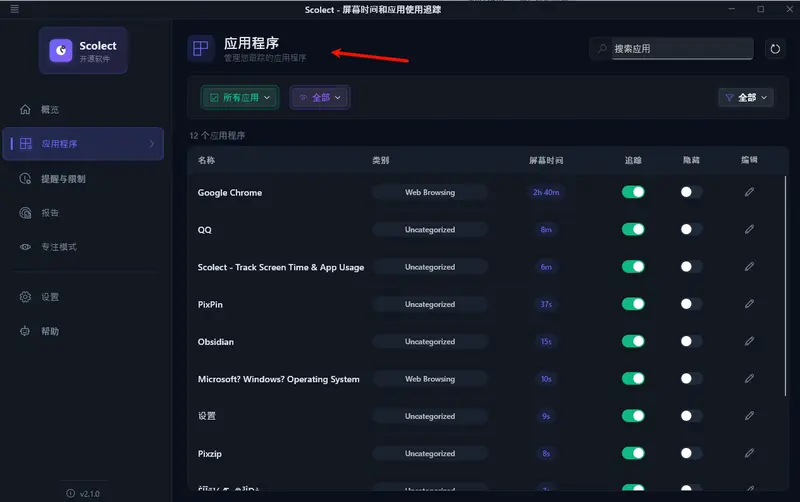Select the Google Chrome app name

point(230,192)
